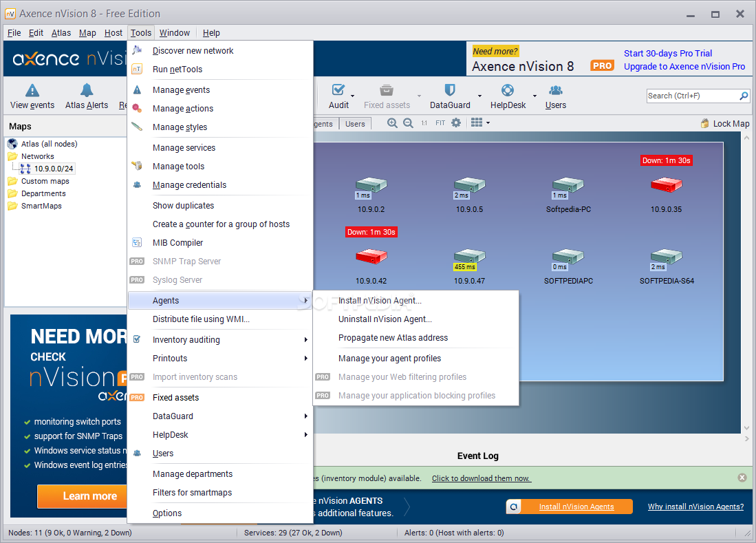Click the search magnifier icon
Viewport: 756px width, 543px height.
744,96
